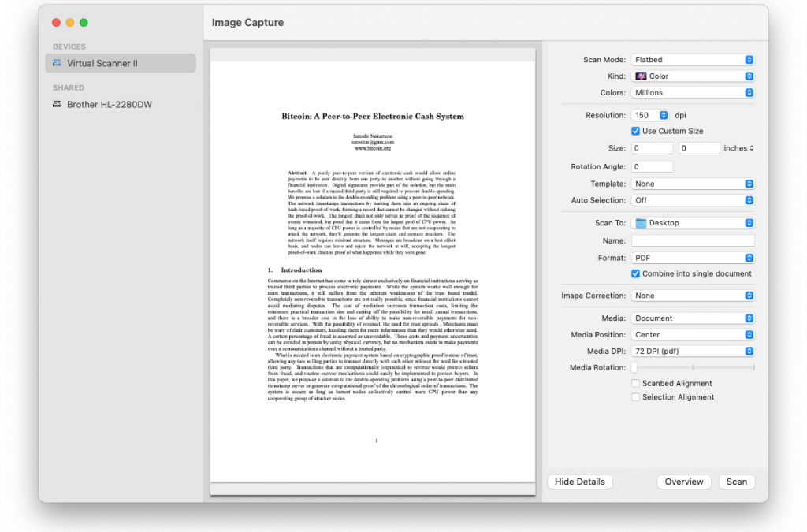Open the Scan Mode Flatbed dropdown
The width and height of the screenshot is (807, 532).
693,60
